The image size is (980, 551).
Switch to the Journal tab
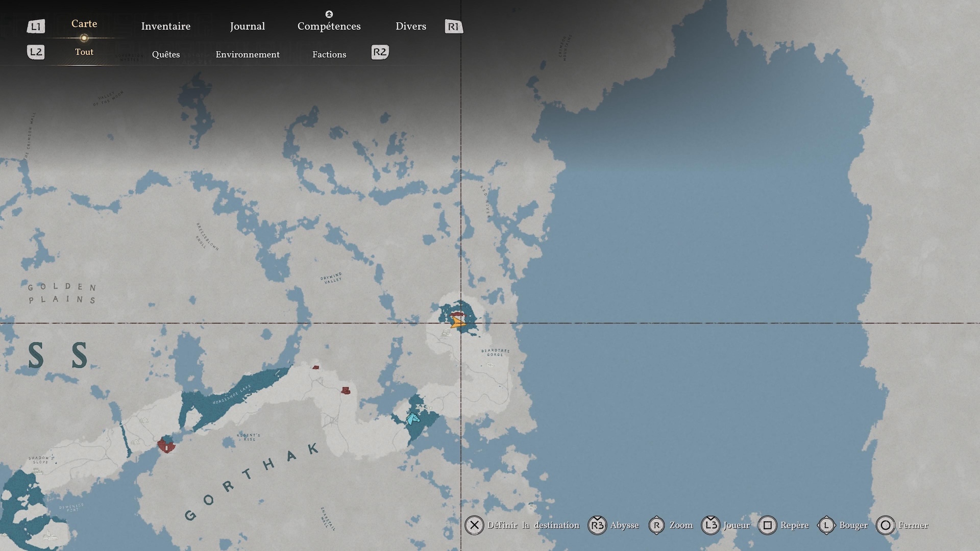pos(247,27)
